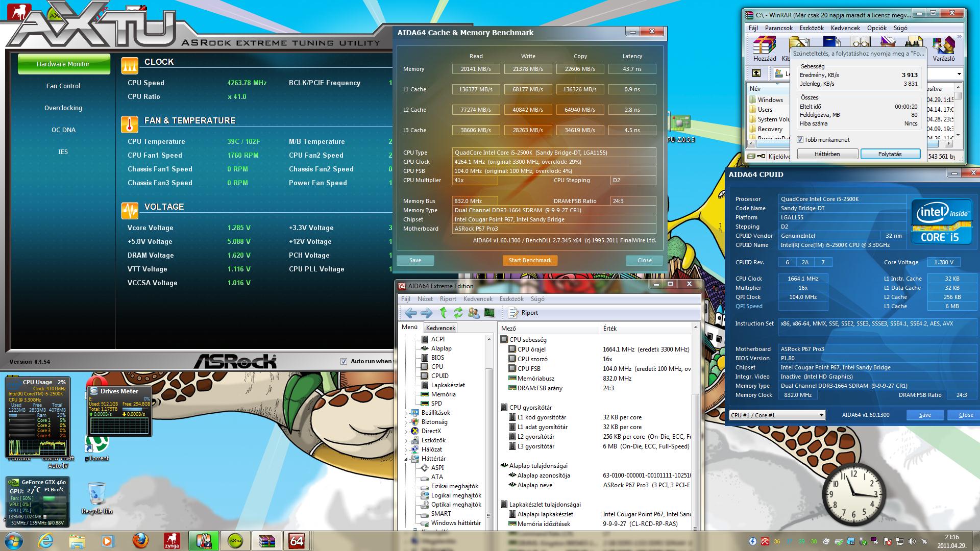Open WinRAR address bar dropdown arrow
Image resolution: width=980 pixels, height=551 pixels.
(x=959, y=74)
